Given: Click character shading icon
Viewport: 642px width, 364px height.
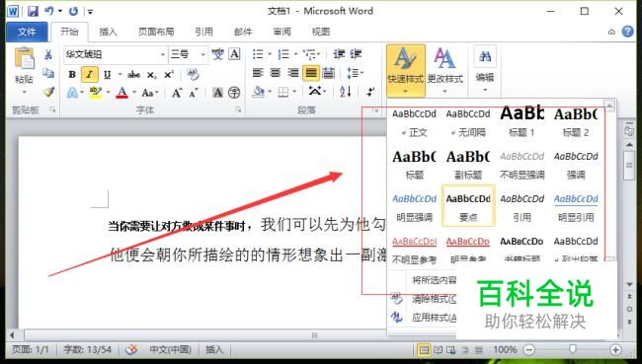Looking at the screenshot, I should coord(218,93).
